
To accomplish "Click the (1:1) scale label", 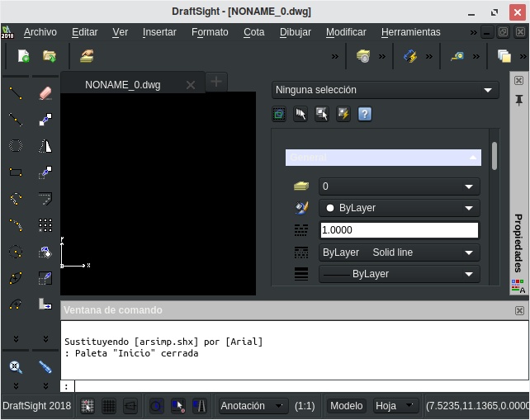I will [x=305, y=406].
